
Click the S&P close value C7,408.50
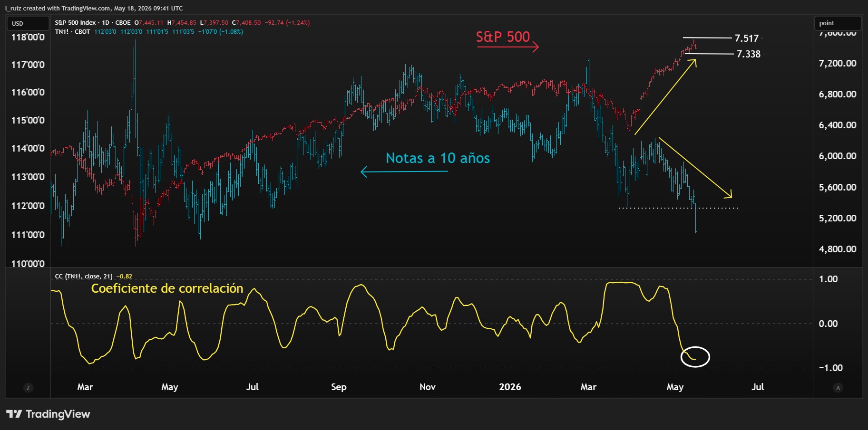pyautogui.click(x=246, y=22)
